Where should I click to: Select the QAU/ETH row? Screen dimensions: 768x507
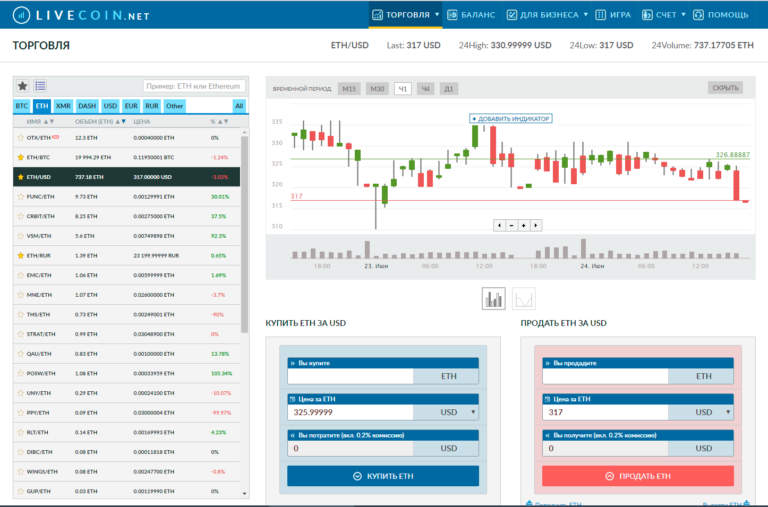(127, 354)
